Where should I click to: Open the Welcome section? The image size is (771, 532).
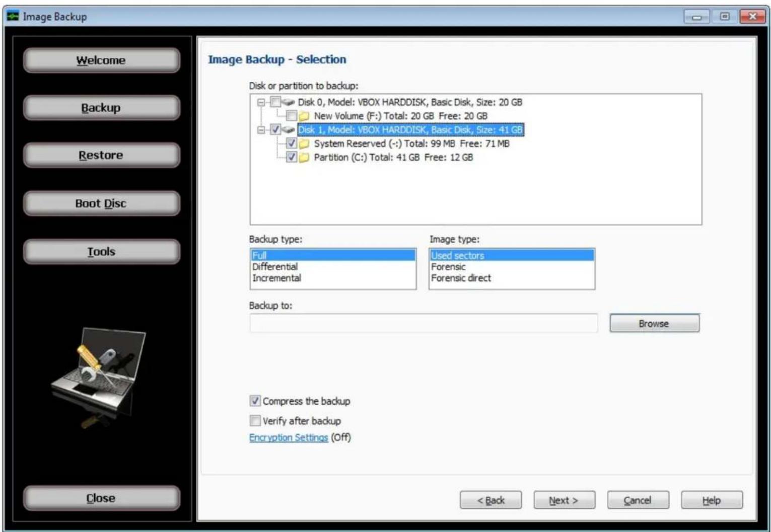coord(101,60)
